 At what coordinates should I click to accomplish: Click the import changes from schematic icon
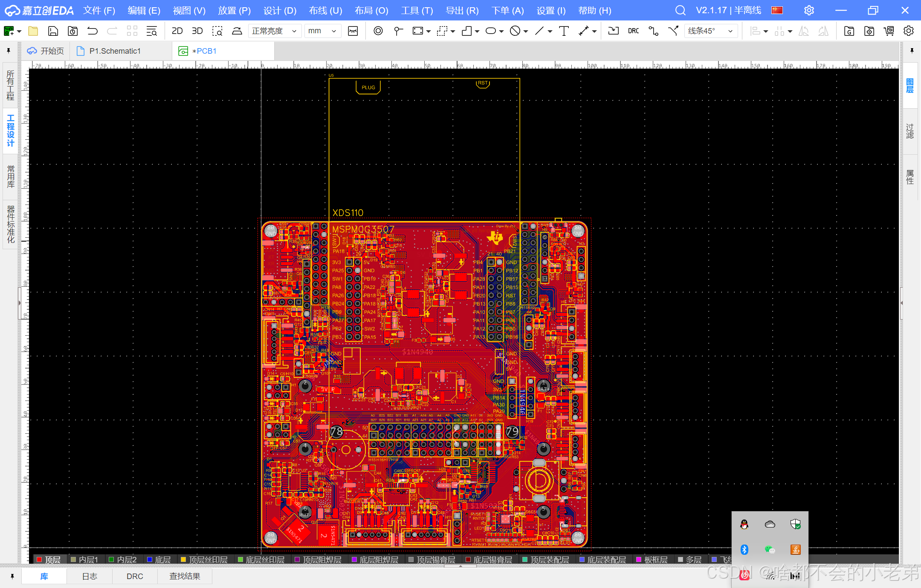point(613,31)
